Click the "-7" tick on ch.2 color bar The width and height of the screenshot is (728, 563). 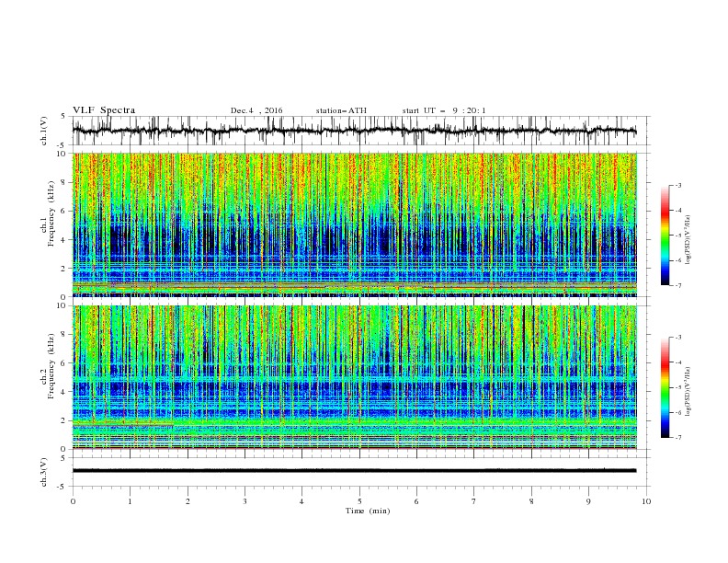point(678,437)
